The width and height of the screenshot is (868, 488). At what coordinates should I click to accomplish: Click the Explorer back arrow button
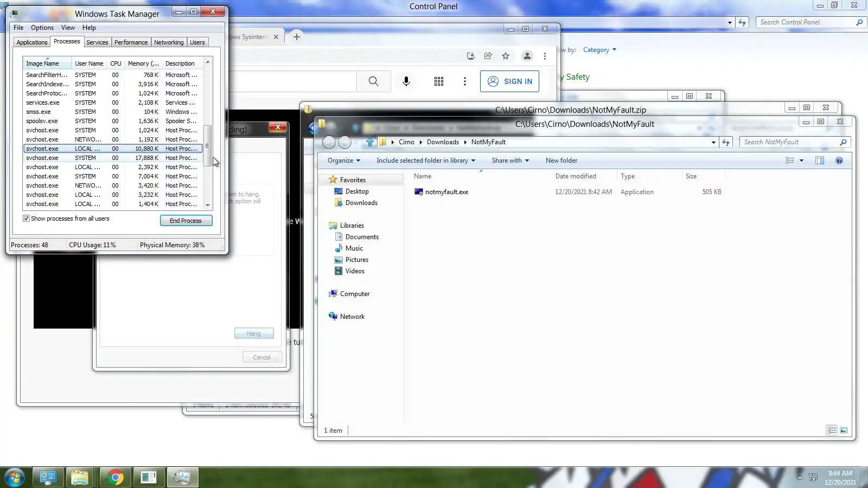pyautogui.click(x=329, y=142)
